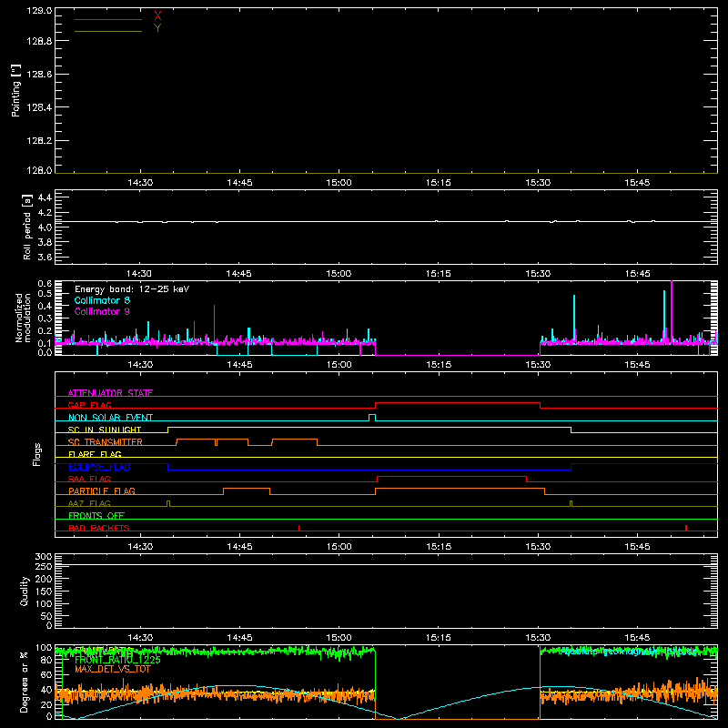Viewport: 728px width, 728px height.
Task: Click the 300 quality axis tick
Action: [44, 557]
